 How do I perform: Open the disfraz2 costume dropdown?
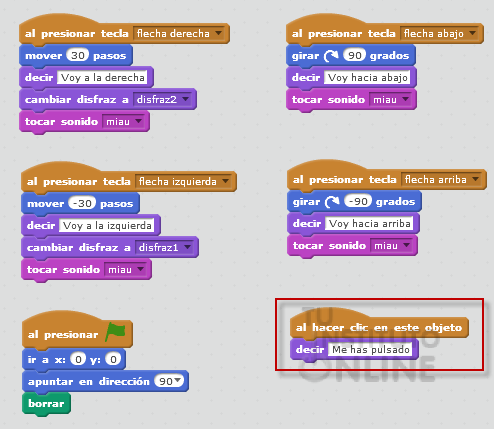point(162,99)
